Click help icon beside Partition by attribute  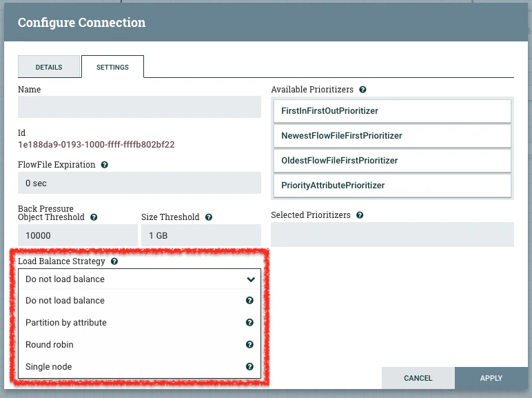249,322
